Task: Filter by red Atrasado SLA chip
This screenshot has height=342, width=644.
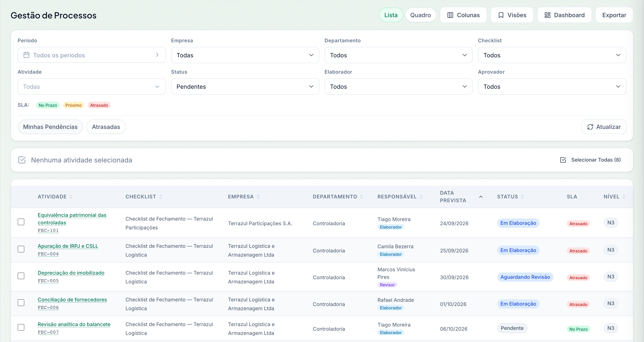Action: pyautogui.click(x=99, y=105)
